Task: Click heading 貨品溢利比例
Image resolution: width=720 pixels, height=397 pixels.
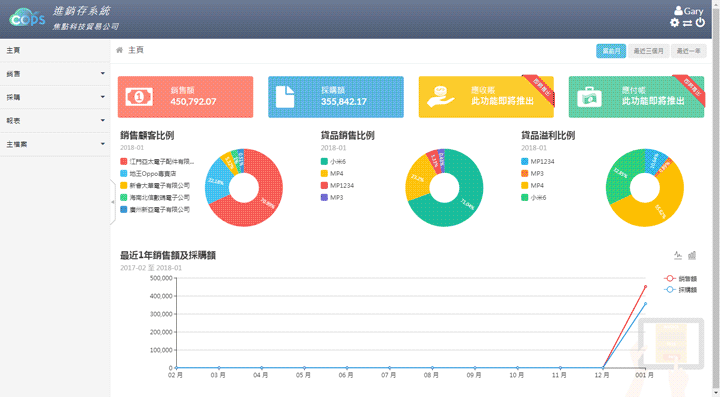Action: [x=548, y=135]
